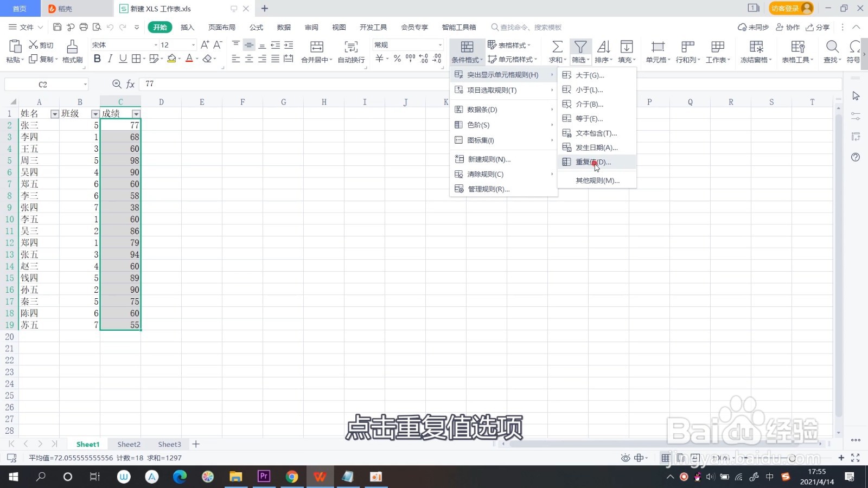Click the increase font size icon
The height and width of the screenshot is (488, 868).
pyautogui.click(x=205, y=45)
